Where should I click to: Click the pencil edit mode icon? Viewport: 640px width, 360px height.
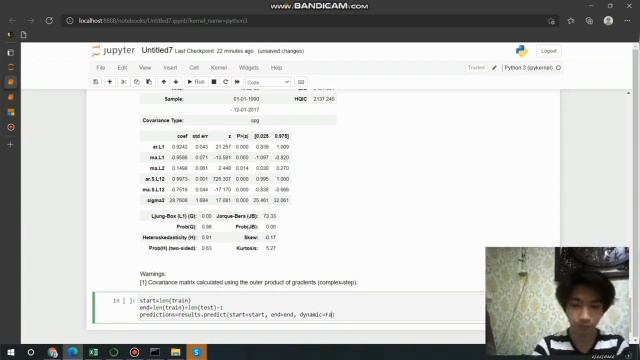(494, 68)
